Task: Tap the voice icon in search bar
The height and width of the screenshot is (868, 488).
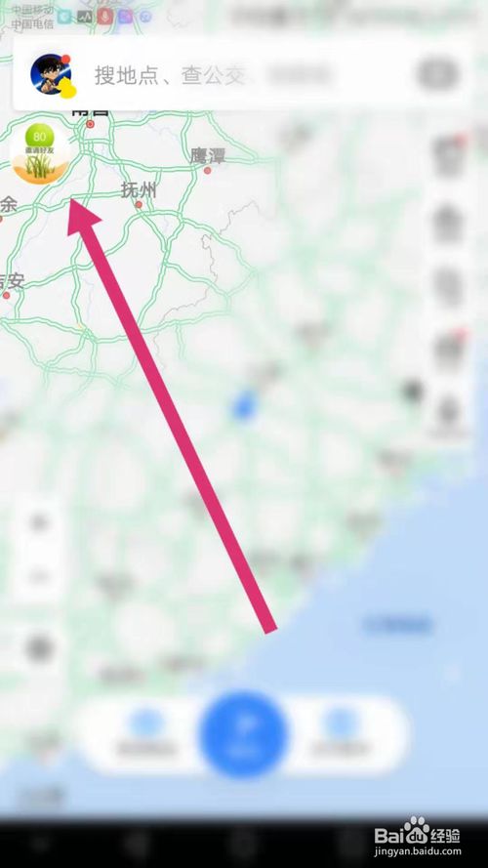Action: [437, 74]
